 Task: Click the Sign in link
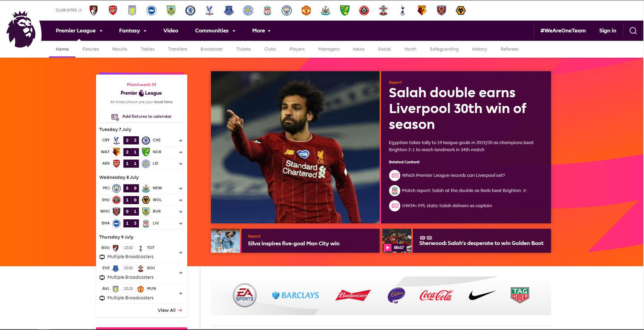point(608,31)
